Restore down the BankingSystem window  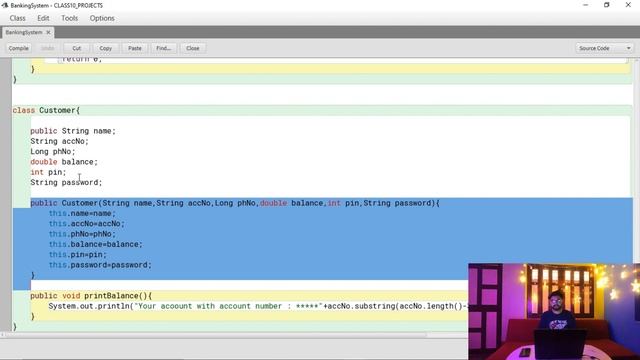(607, 5)
